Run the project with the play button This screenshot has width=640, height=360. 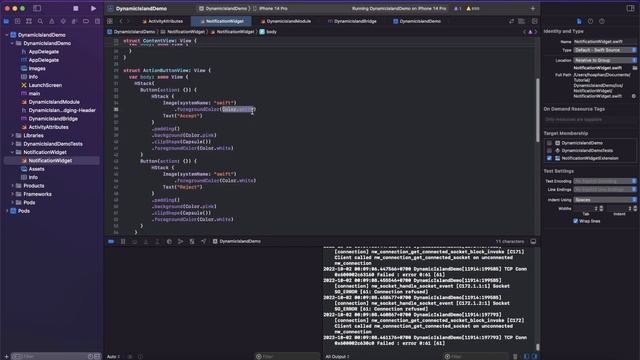click(x=93, y=8)
